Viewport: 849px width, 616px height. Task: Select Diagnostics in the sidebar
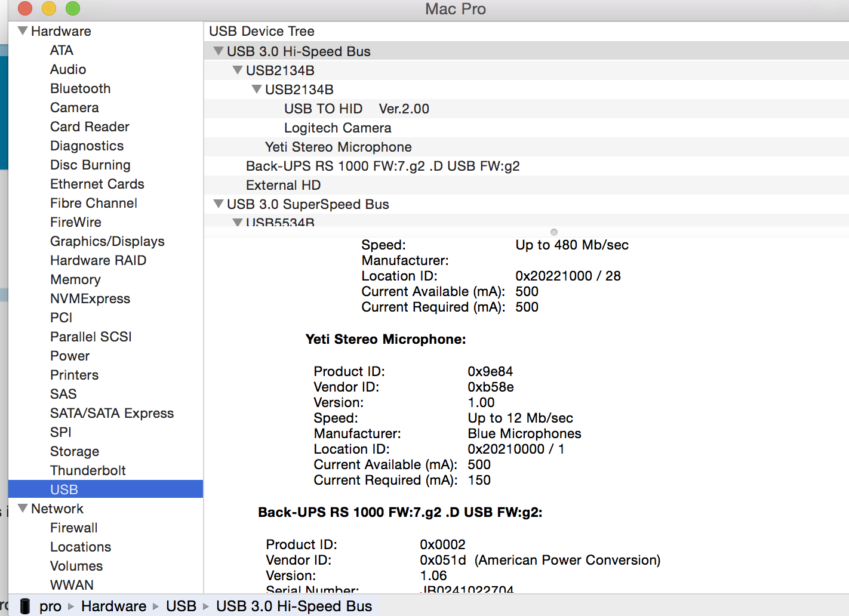pos(87,146)
